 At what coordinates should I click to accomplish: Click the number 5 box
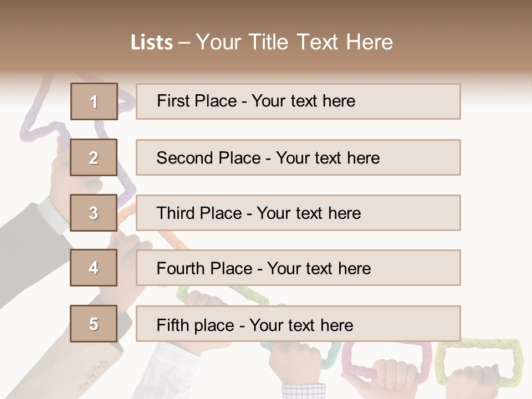click(94, 324)
